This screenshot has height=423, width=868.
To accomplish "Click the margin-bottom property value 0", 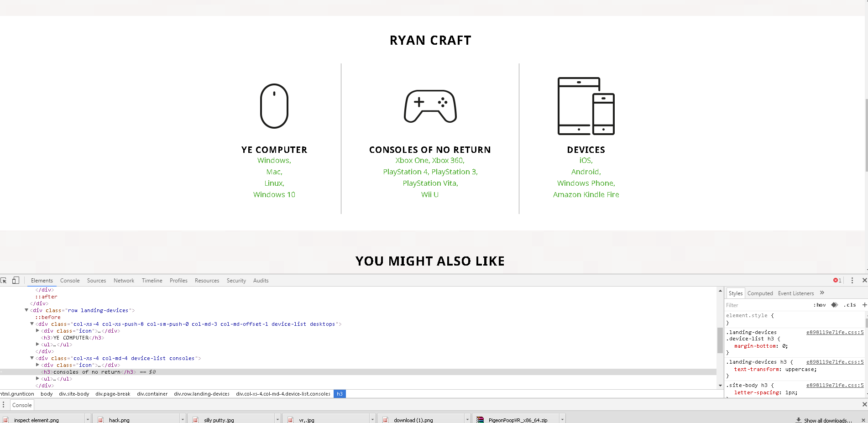I will (x=784, y=346).
